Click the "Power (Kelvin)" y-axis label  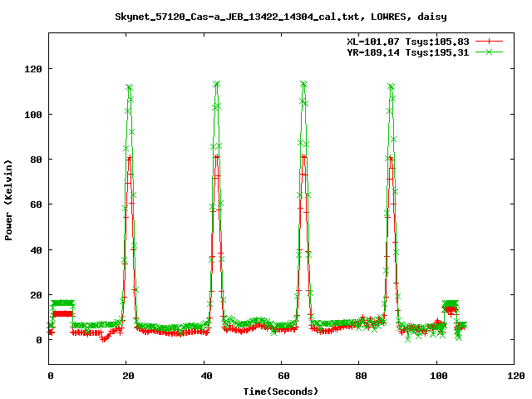[x=8, y=200]
